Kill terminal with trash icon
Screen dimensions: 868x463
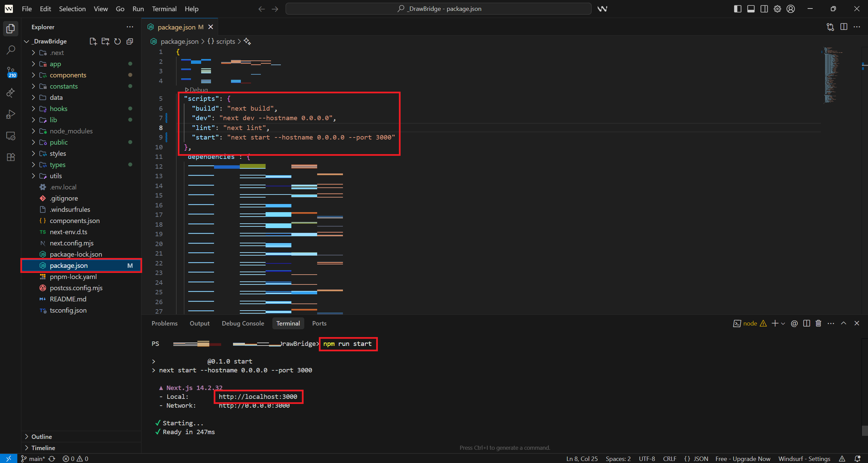pos(818,323)
